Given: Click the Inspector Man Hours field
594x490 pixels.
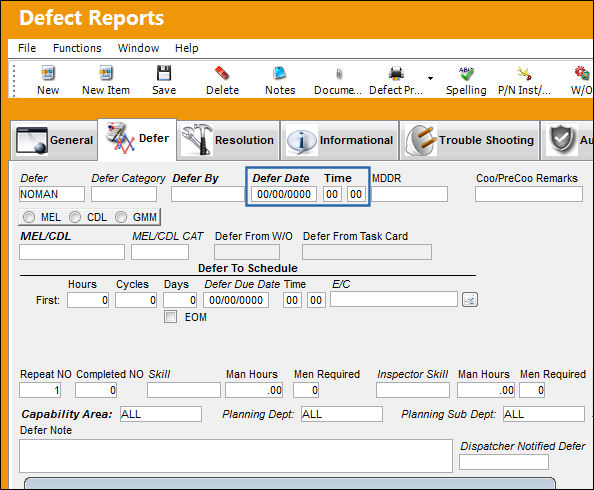Looking at the screenshot, I should click(486, 390).
